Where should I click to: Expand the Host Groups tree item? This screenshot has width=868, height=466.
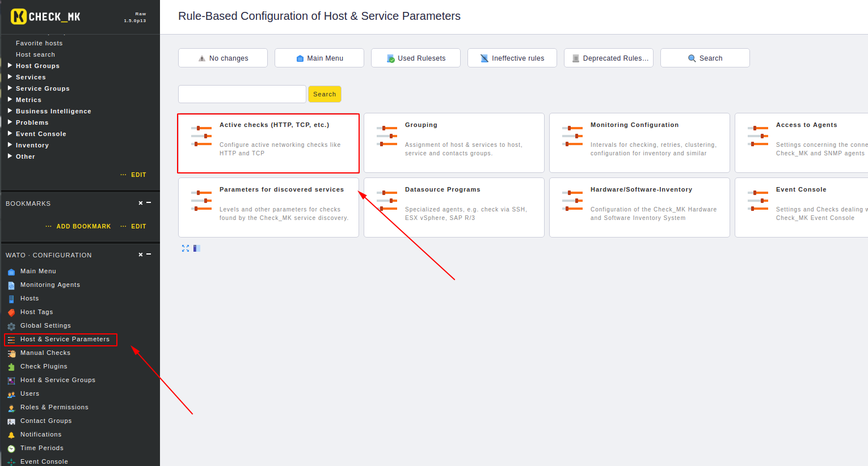10,65
